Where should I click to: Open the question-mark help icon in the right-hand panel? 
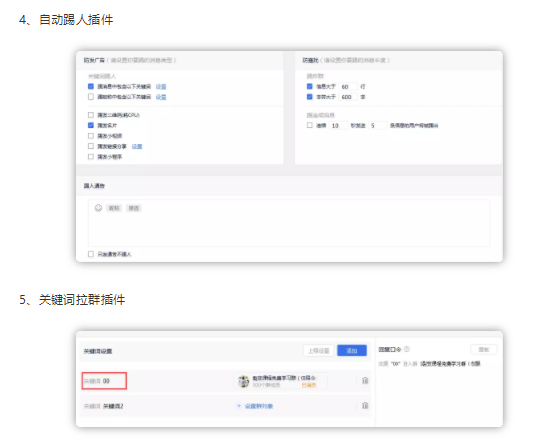(x=407, y=349)
